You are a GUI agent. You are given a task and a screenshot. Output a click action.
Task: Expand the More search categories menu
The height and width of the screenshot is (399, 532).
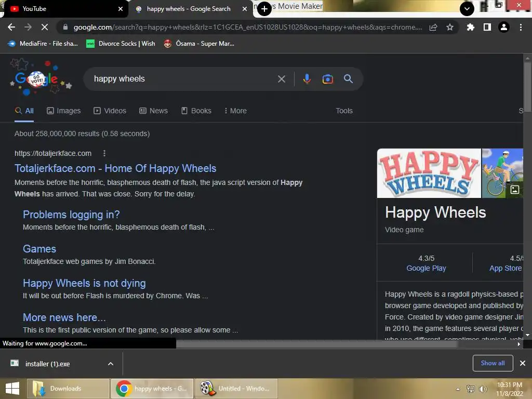[235, 111]
